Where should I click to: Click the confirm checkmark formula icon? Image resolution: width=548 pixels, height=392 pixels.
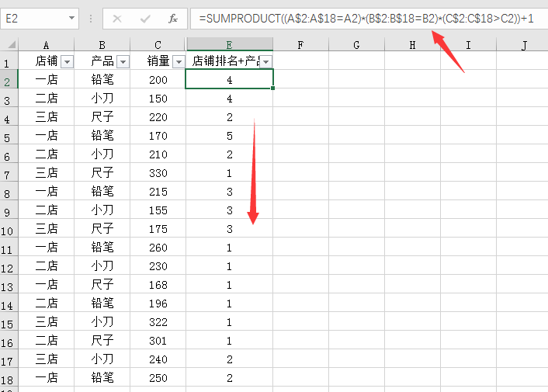pyautogui.click(x=145, y=19)
